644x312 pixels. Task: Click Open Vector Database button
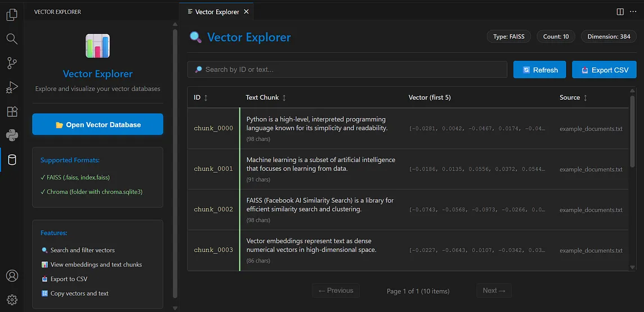coord(97,125)
